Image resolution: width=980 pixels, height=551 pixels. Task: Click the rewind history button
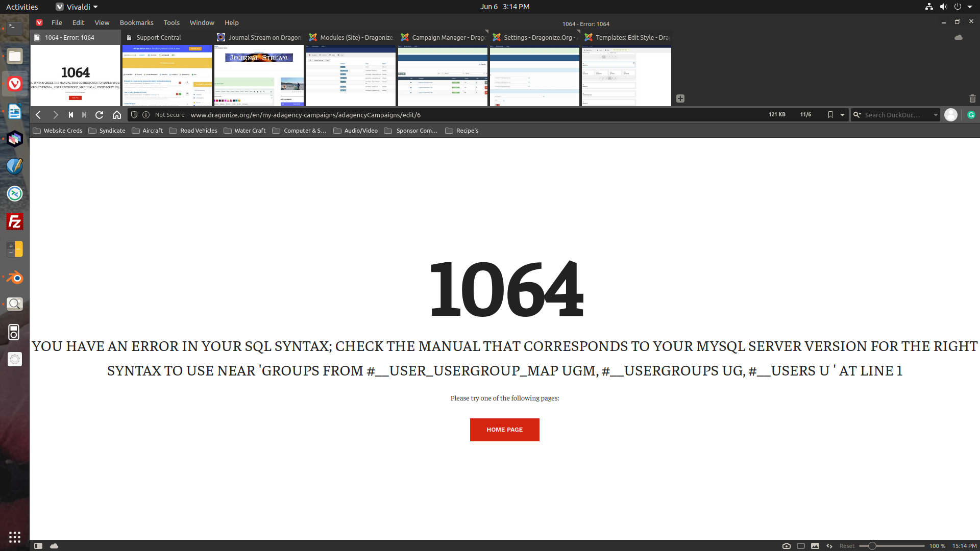click(x=71, y=115)
